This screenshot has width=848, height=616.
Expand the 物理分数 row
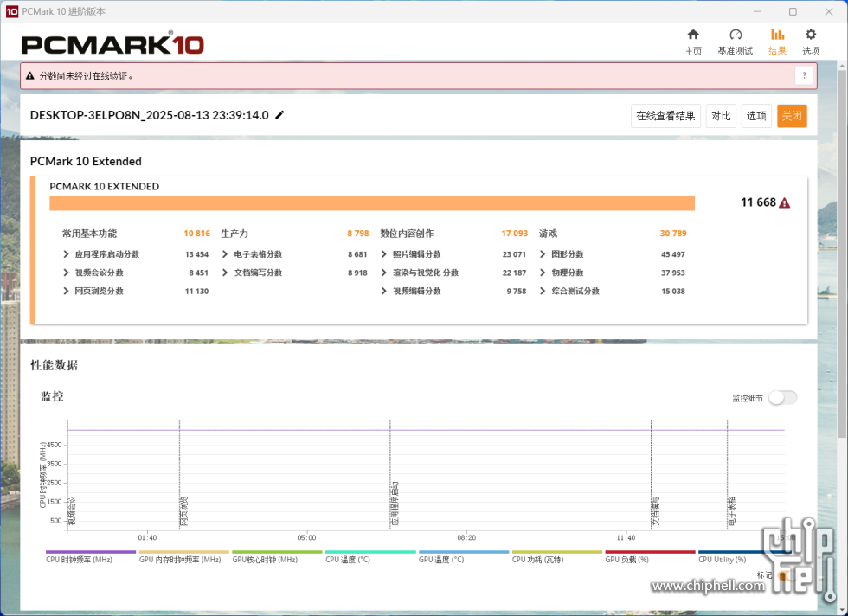[x=543, y=273]
